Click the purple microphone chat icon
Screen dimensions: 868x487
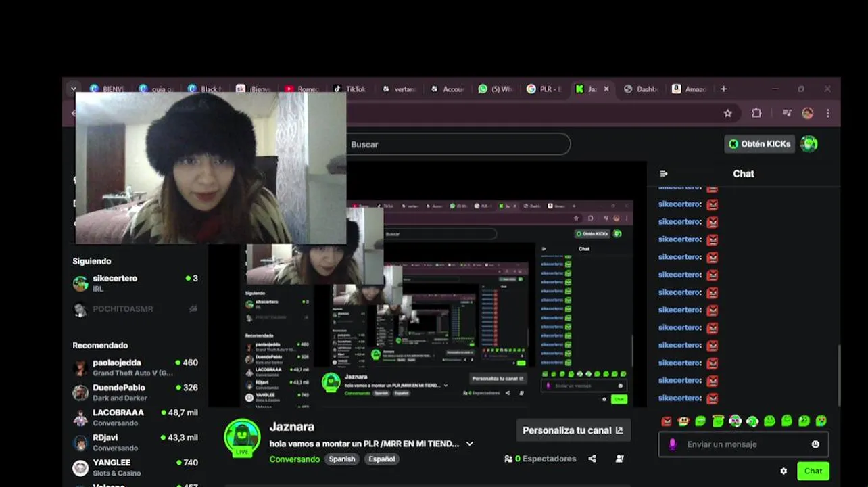672,444
